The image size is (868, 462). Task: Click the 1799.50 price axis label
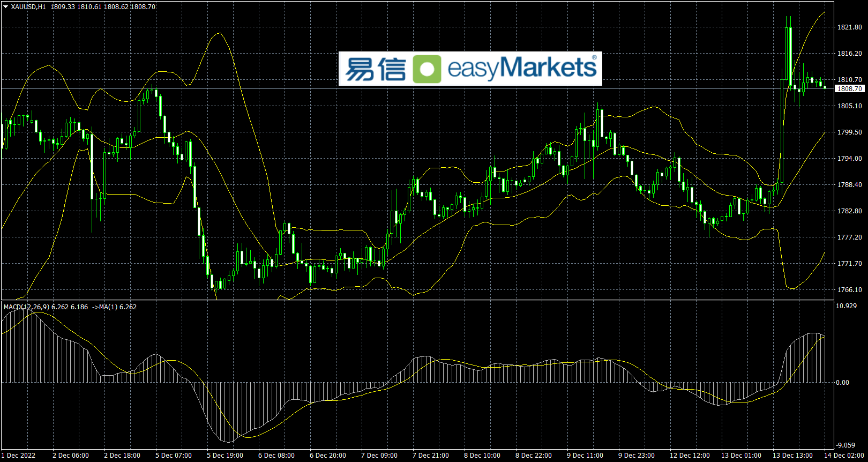pos(849,132)
